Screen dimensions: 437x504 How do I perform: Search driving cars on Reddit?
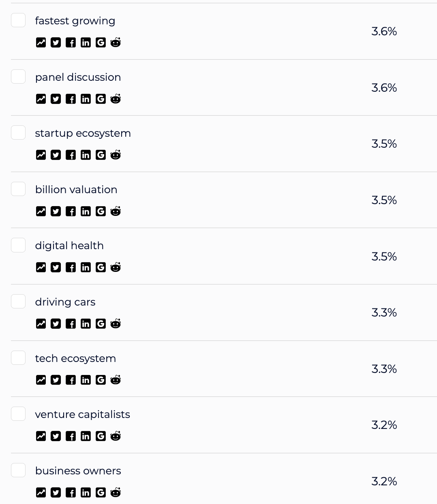[116, 324]
